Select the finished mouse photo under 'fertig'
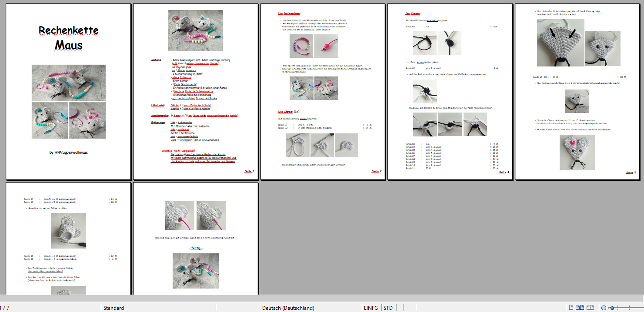 [195, 271]
